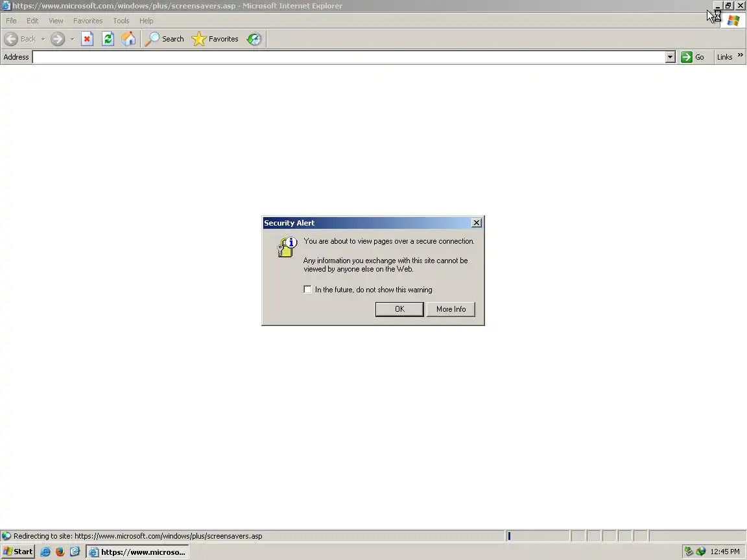Click the lock info icon in the Security Alert
Viewport: 747px width, 560px height.
[287, 248]
